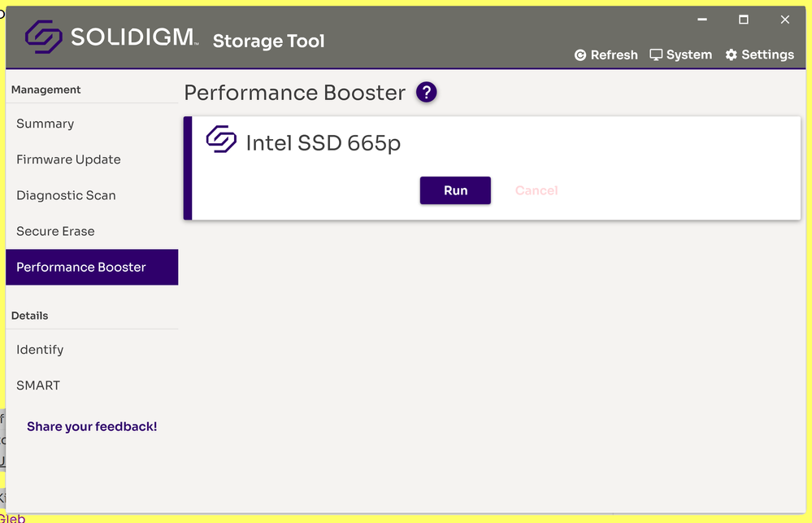Image resolution: width=812 pixels, height=523 pixels.
Task: Click the Solidigm logo in the header
Action: tap(44, 37)
